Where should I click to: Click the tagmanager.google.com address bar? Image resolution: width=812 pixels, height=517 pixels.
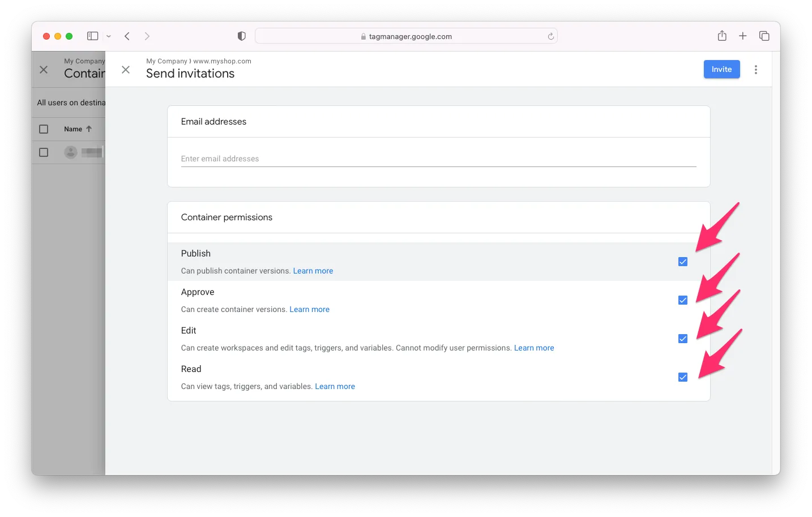pos(406,36)
